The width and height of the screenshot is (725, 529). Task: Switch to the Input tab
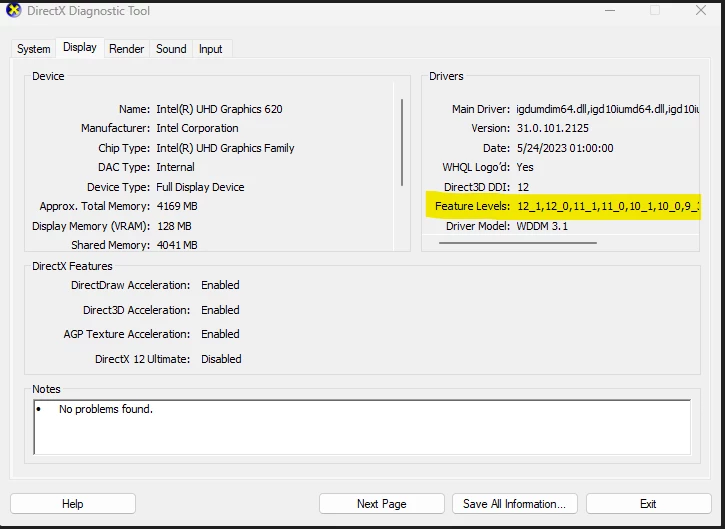(210, 49)
